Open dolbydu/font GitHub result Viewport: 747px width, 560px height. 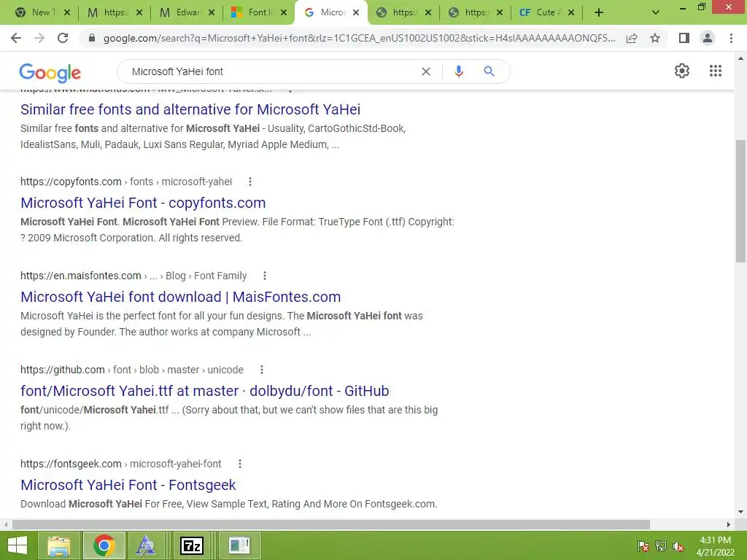point(205,391)
